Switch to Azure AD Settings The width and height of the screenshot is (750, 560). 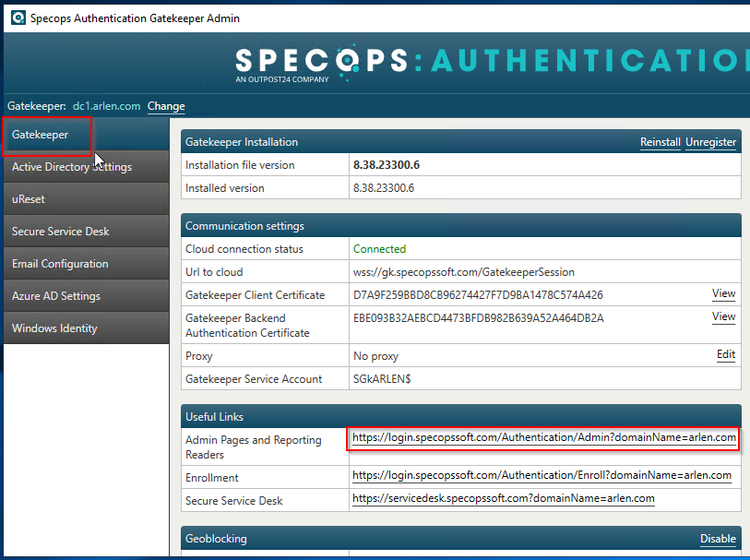(86, 296)
